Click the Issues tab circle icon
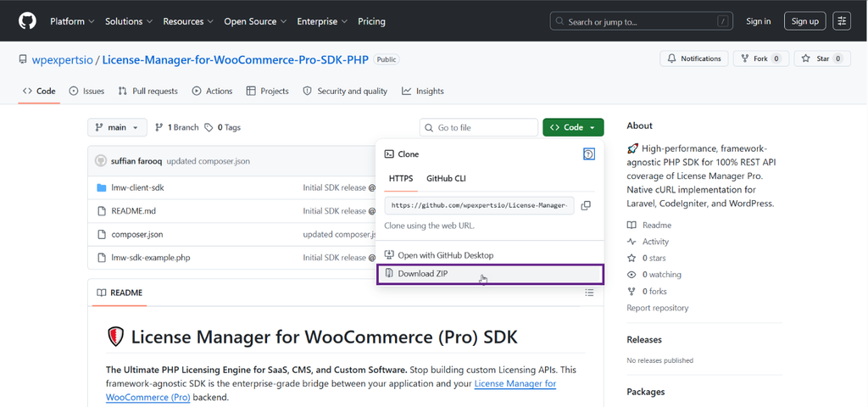 point(74,92)
